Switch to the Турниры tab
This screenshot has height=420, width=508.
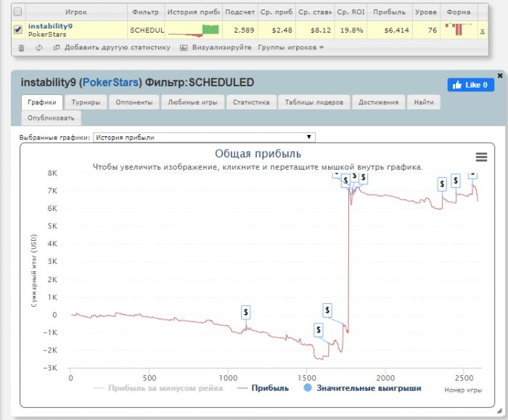click(x=86, y=102)
